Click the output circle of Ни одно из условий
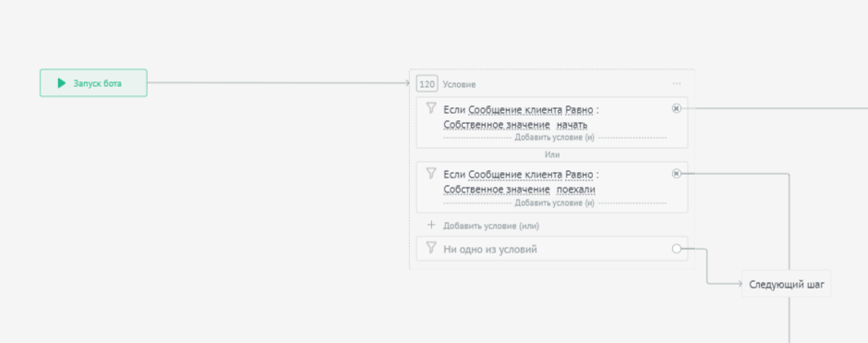Screen dimensions: 868x343 (x=676, y=249)
